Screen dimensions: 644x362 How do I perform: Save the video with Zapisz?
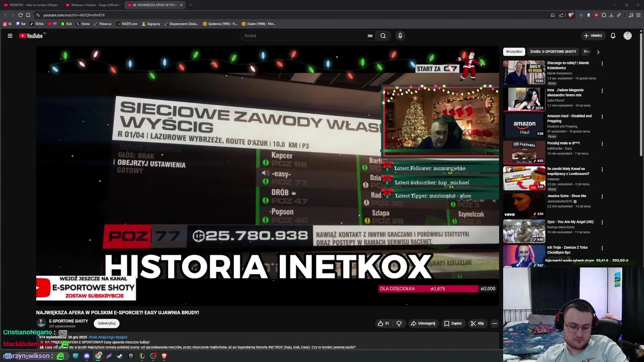[453, 323]
